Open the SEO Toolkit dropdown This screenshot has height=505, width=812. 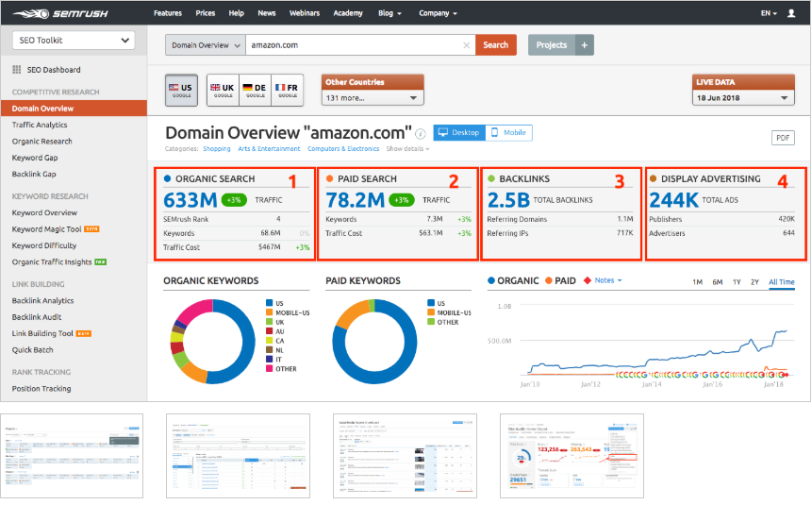(x=74, y=41)
